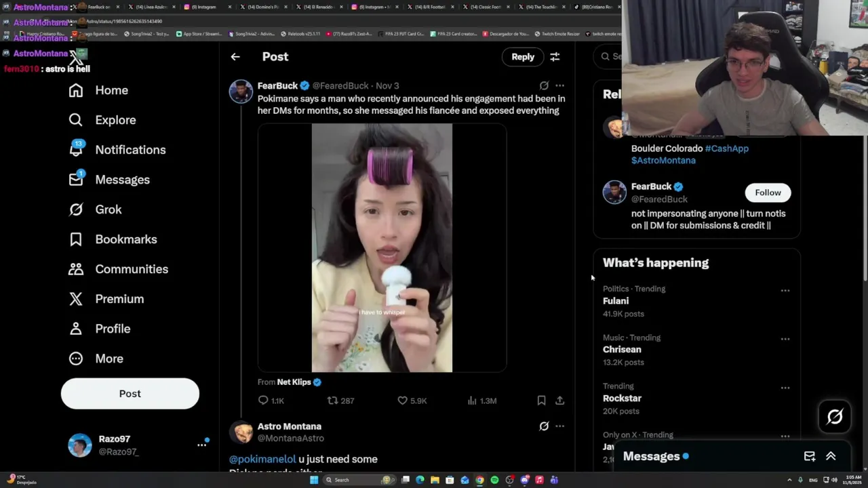Open the Paletools bookmark

300,33
